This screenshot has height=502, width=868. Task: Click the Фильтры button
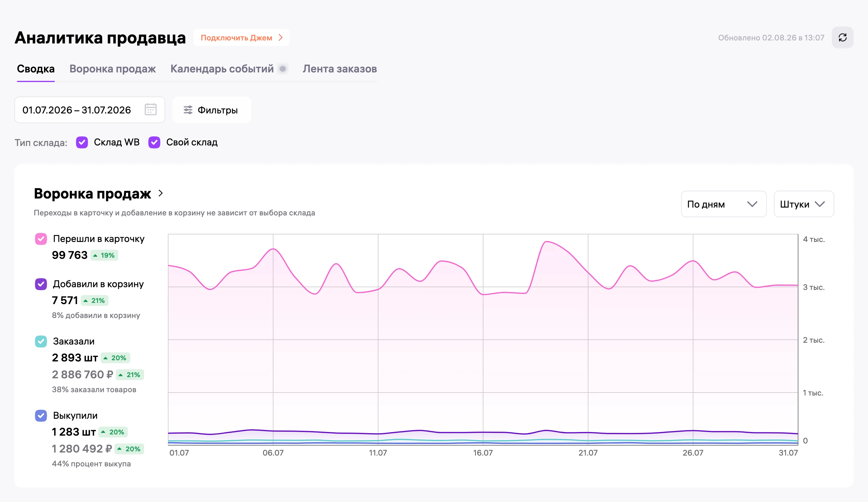(x=212, y=110)
